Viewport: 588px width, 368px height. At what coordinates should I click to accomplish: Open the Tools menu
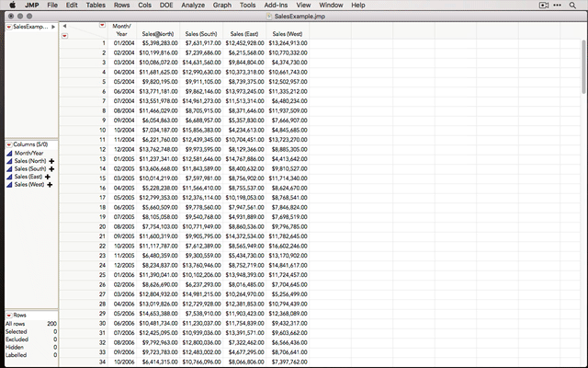click(247, 6)
